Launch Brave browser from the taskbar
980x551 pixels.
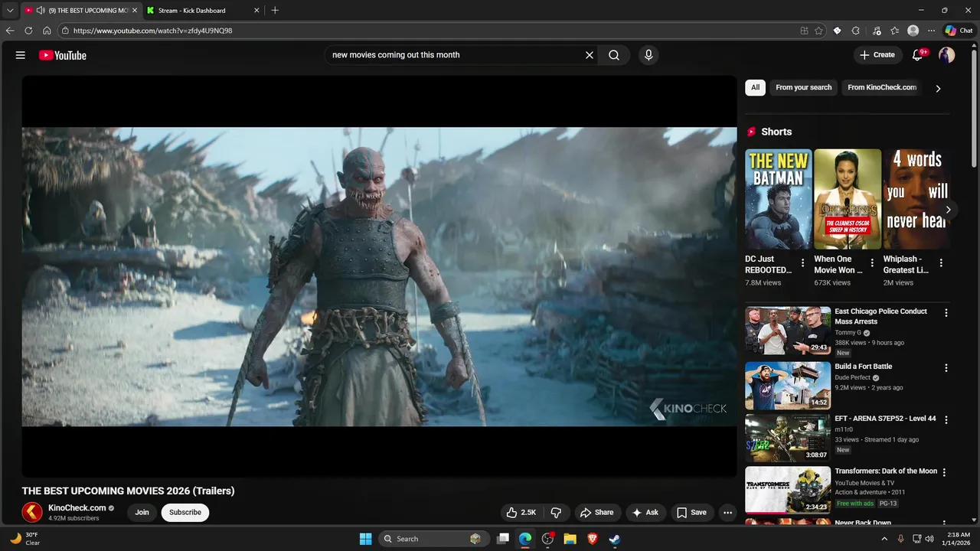click(592, 539)
